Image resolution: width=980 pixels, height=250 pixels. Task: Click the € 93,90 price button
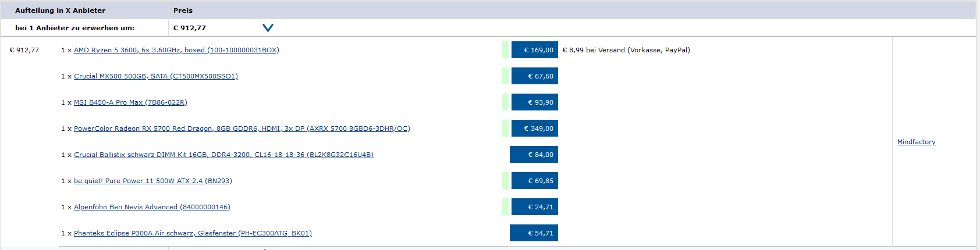tap(534, 102)
